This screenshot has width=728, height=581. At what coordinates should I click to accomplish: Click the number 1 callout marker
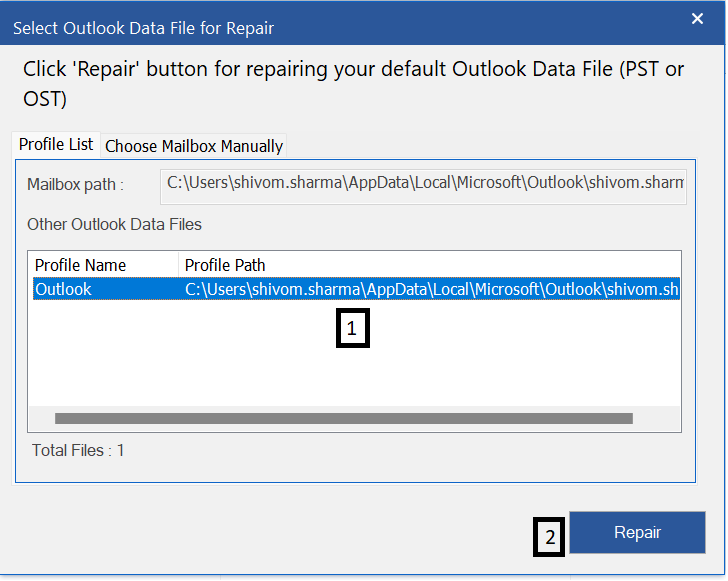(352, 328)
